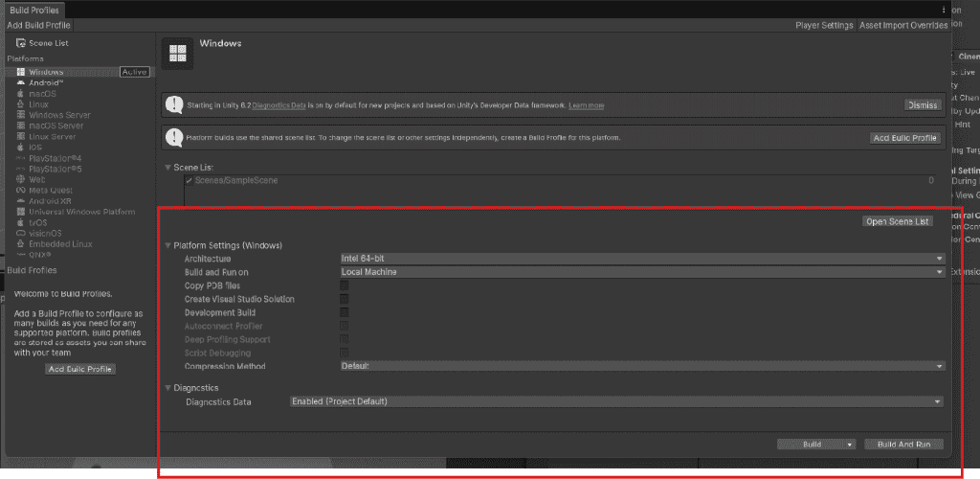The width and height of the screenshot is (980, 479).
Task: Check Create Visual Studio Solution
Action: click(345, 299)
